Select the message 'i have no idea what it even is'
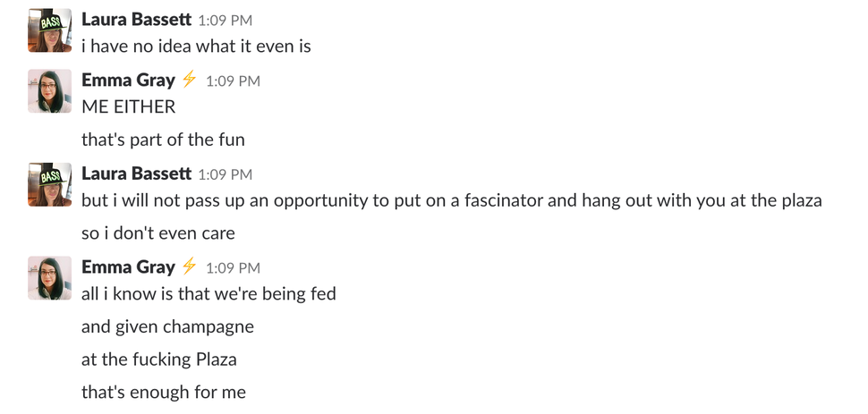Screen dimensions: 868x414 tap(196, 46)
